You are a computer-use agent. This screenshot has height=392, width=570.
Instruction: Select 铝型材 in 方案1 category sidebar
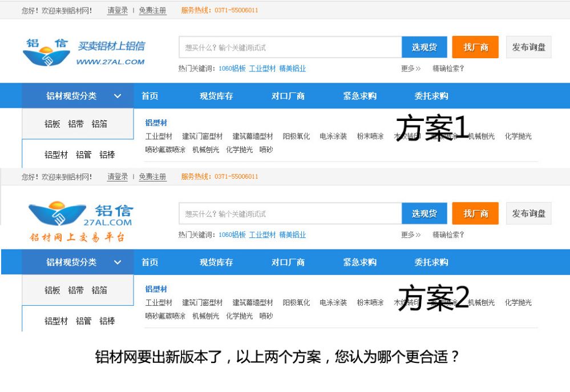[x=56, y=155]
